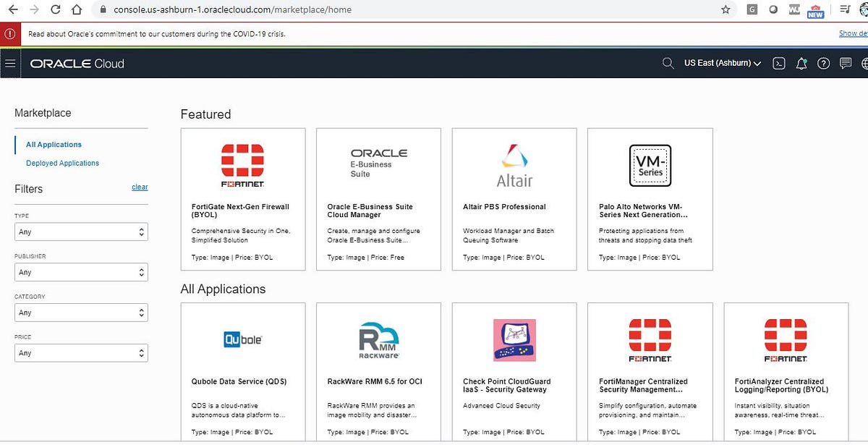
Task: View notifications via the bell icon
Action: click(x=801, y=63)
